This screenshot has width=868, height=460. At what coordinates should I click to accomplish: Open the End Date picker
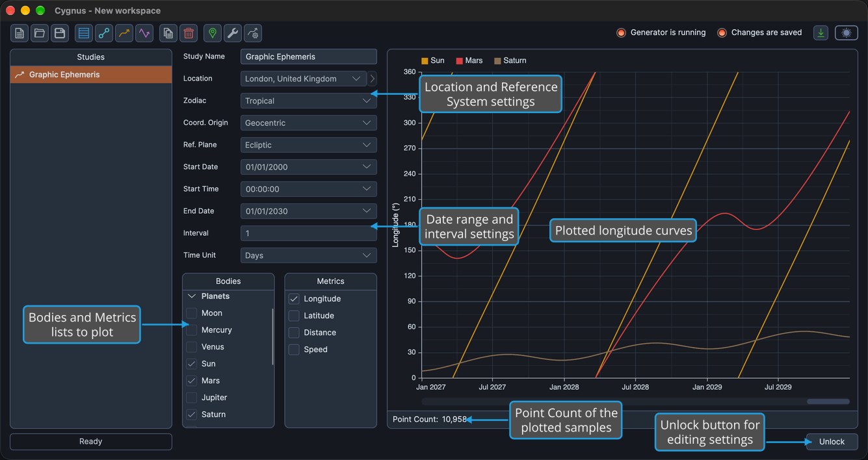tap(309, 211)
